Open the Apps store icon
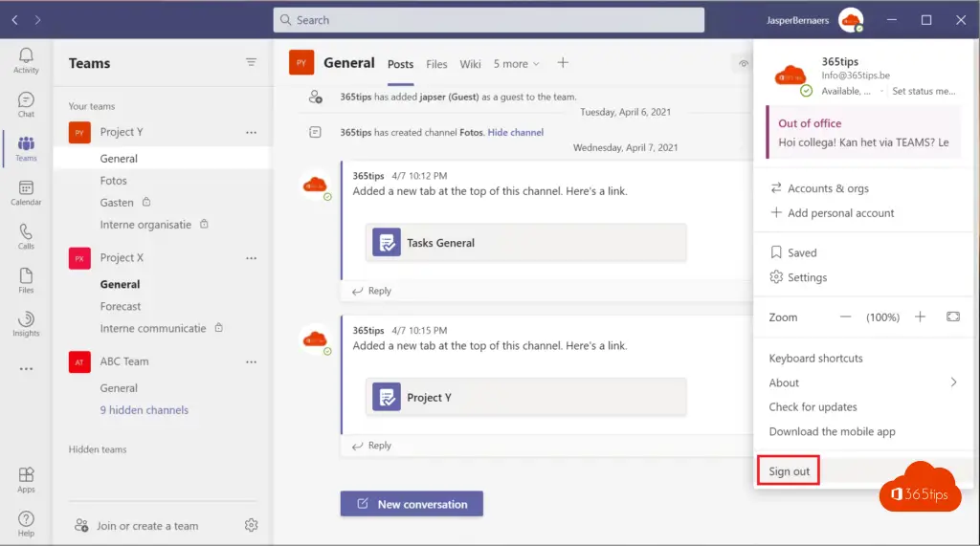 [26, 479]
